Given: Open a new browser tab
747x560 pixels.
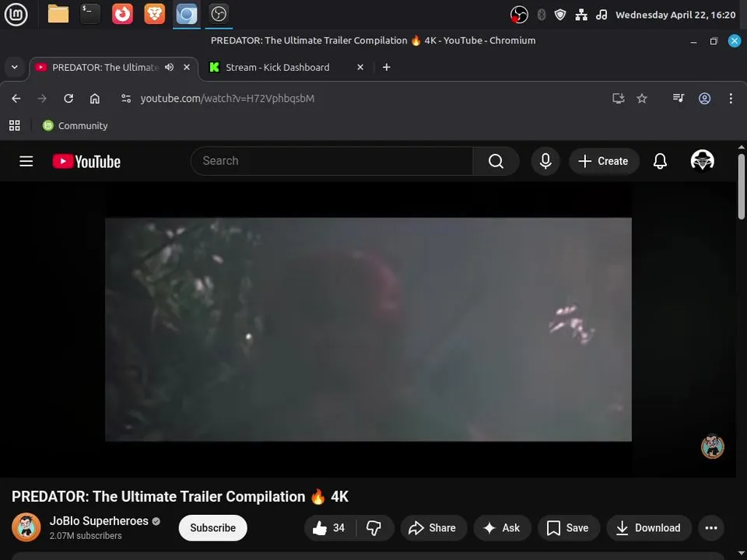Looking at the screenshot, I should click(x=387, y=67).
